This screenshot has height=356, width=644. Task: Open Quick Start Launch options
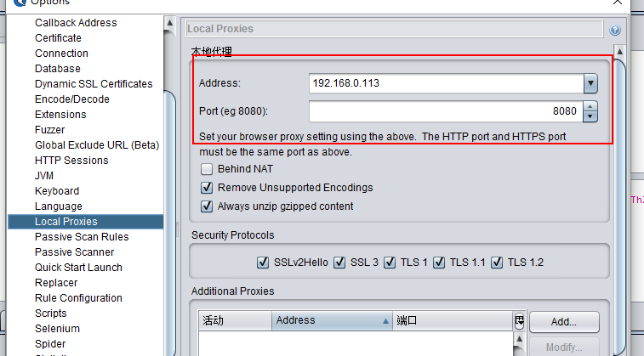[x=78, y=268]
